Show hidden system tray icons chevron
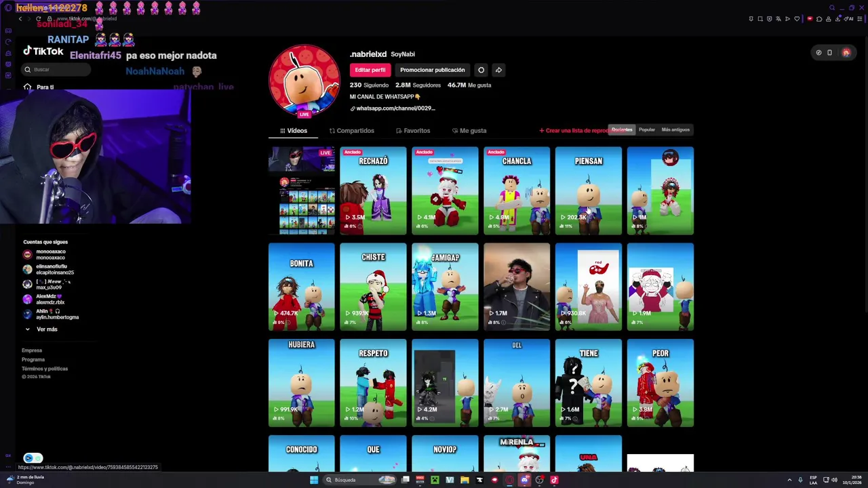Screen dimensions: 868x488 click(x=789, y=480)
